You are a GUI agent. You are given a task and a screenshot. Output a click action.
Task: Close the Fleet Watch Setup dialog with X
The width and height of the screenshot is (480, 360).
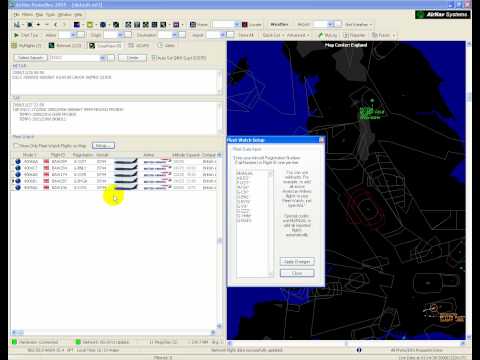pos(321,140)
